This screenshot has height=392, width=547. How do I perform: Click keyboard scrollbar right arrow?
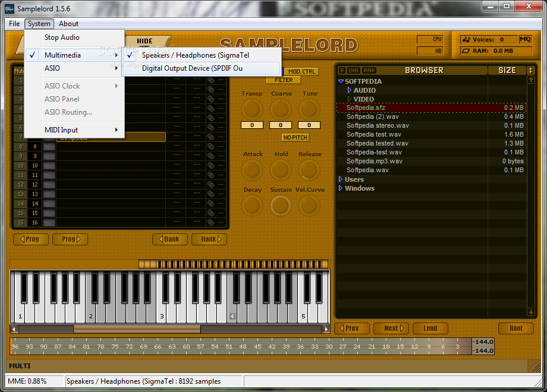click(x=326, y=329)
